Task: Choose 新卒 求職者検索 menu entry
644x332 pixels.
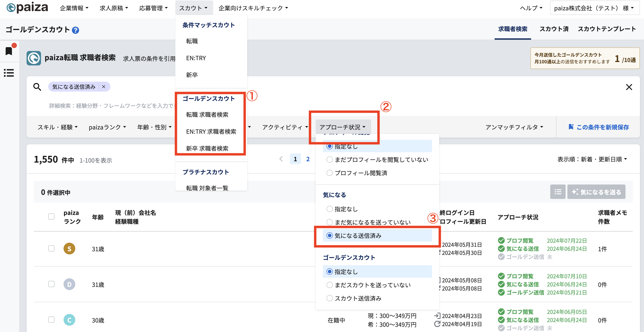Action: (x=207, y=148)
